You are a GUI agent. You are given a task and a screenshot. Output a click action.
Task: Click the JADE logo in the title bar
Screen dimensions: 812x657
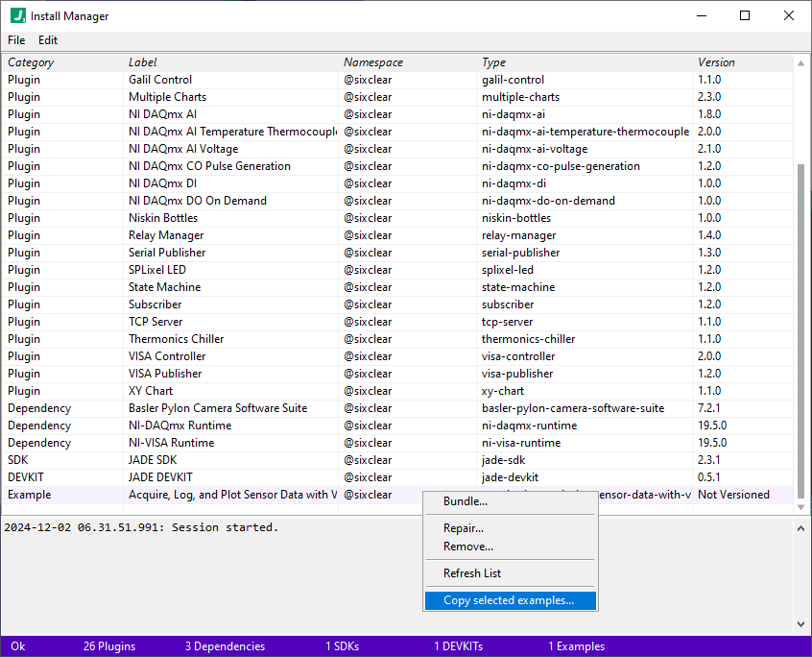click(18, 15)
